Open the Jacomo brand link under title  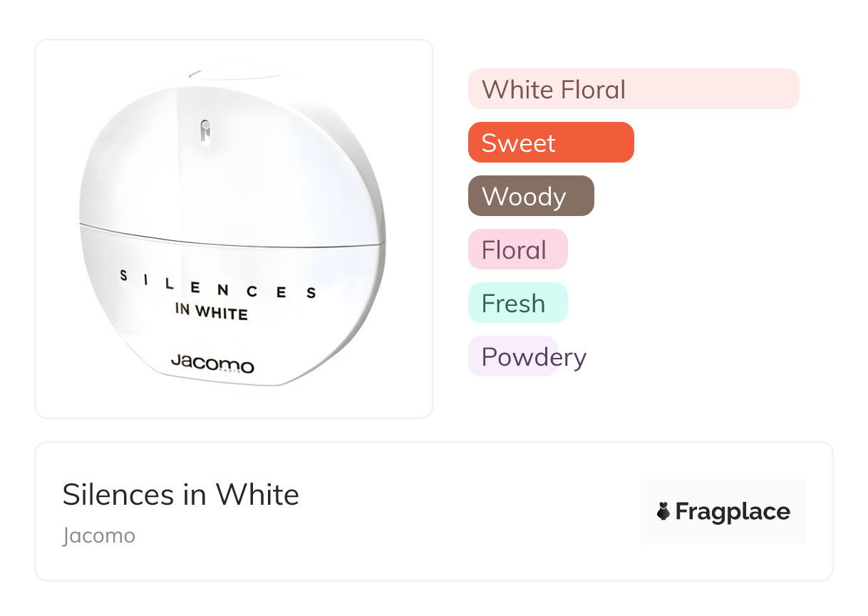98,535
